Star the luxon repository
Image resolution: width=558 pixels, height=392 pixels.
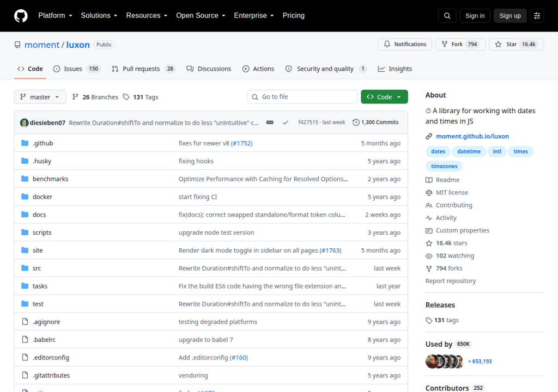tap(517, 44)
